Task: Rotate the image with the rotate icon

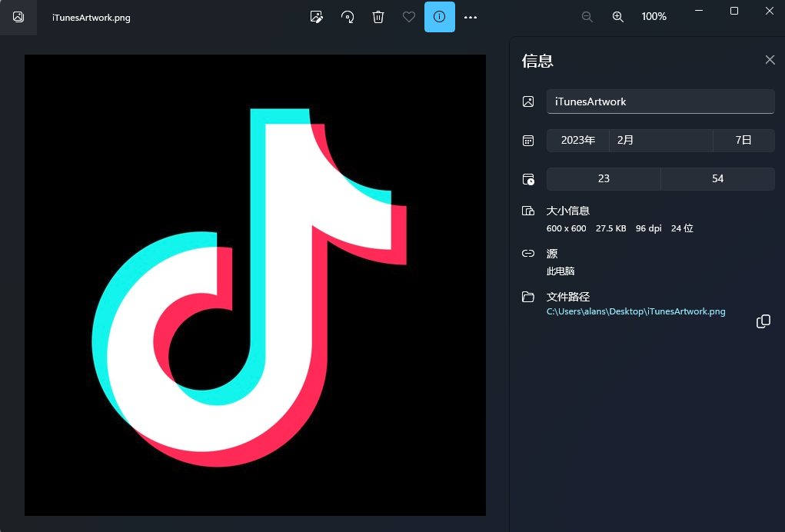Action: 348,17
